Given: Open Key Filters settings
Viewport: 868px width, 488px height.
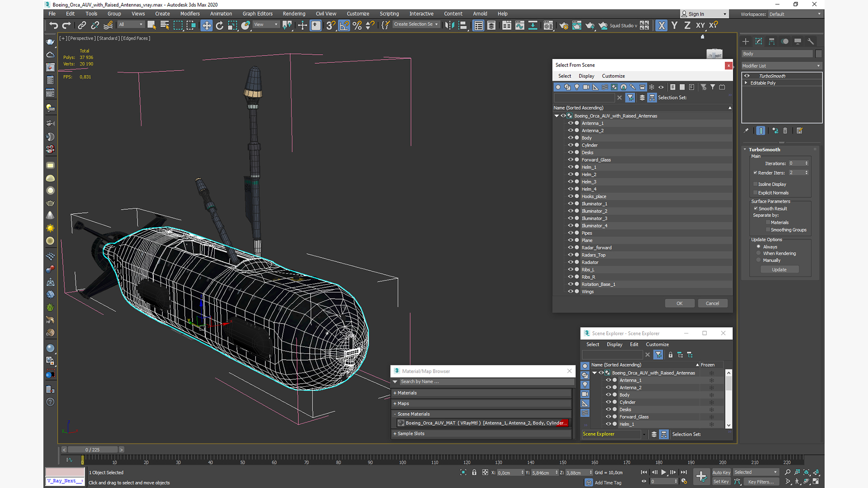Looking at the screenshot, I should point(760,482).
